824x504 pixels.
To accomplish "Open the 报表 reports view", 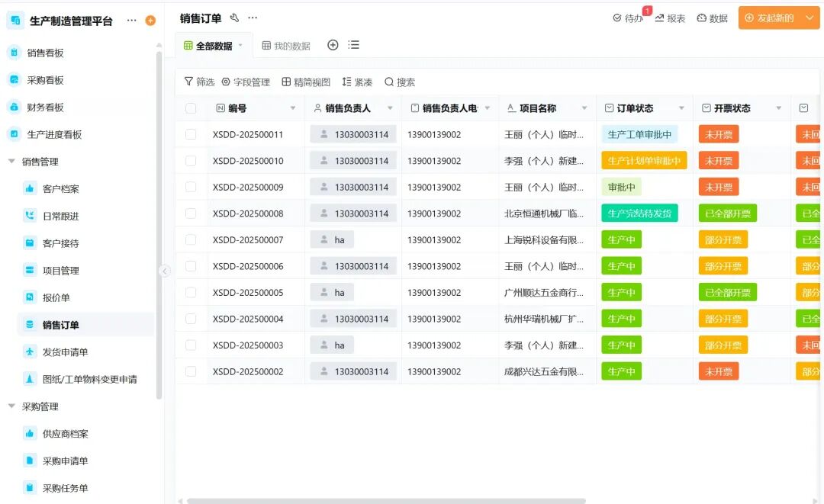I will point(670,18).
